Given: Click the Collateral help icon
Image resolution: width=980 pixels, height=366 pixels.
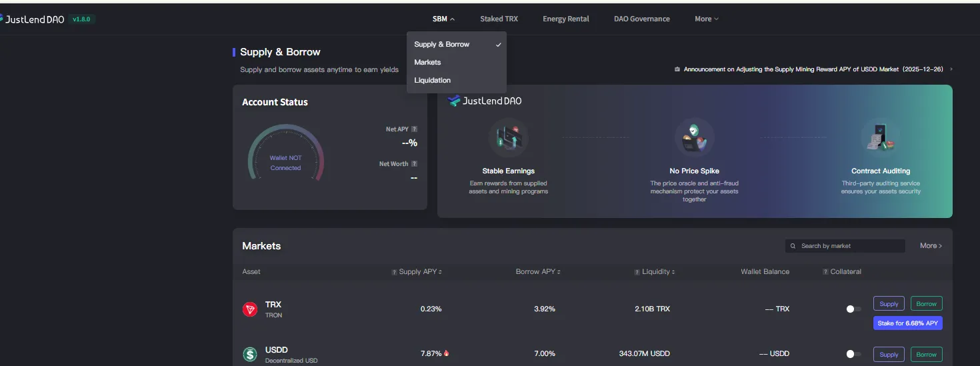Looking at the screenshot, I should pyautogui.click(x=825, y=272).
